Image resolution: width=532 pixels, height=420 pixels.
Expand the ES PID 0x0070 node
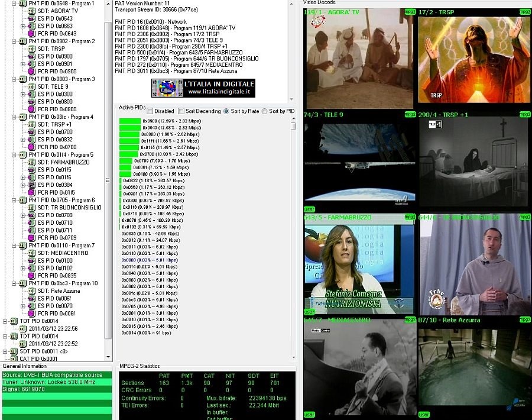coord(22,306)
